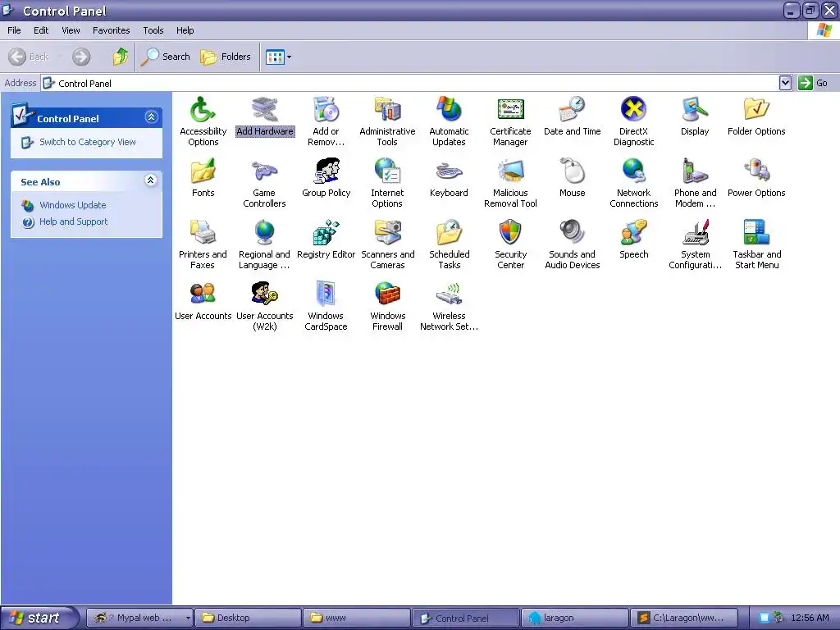Launch System Configuration icon
This screenshot has width=840, height=630.
point(695,233)
